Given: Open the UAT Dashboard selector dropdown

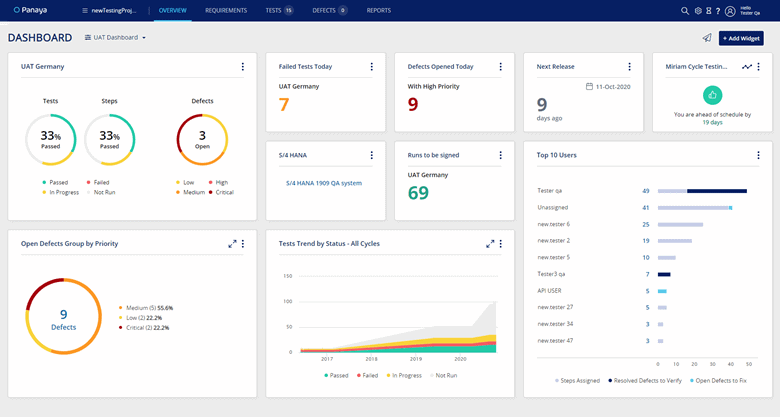Looking at the screenshot, I should pos(115,37).
